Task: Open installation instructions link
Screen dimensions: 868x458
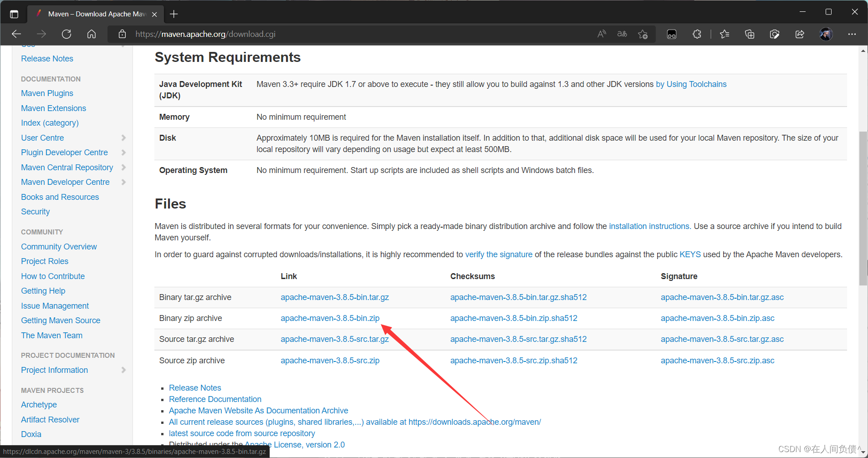Action: [650, 226]
